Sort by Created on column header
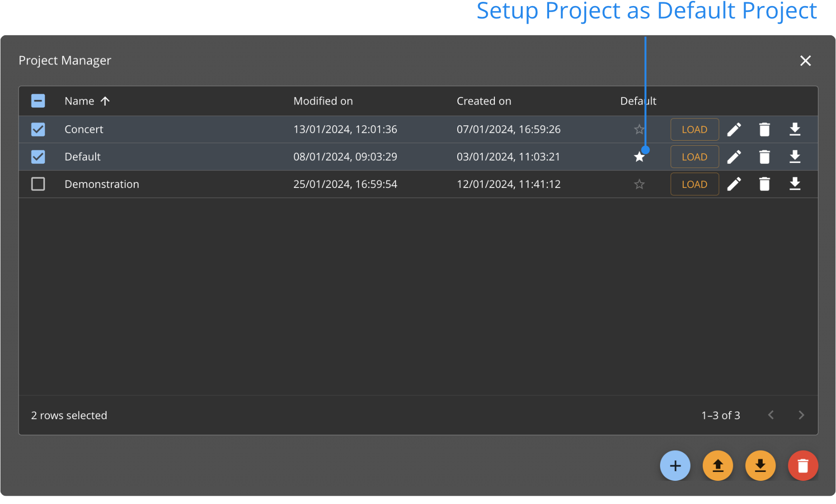This screenshot has width=836, height=504. coord(484,101)
